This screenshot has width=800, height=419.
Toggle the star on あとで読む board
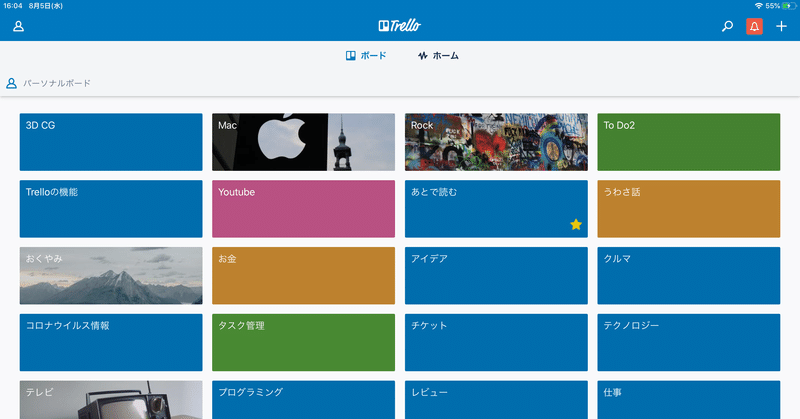click(x=576, y=225)
